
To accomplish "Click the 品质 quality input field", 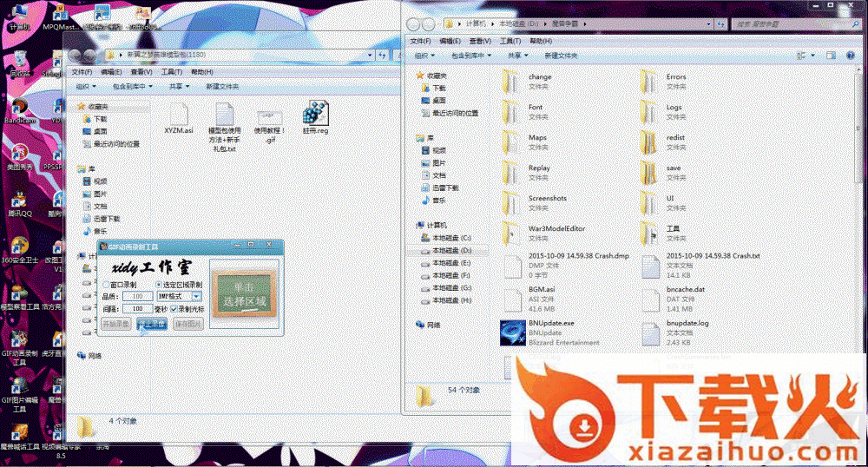I will click(x=137, y=297).
